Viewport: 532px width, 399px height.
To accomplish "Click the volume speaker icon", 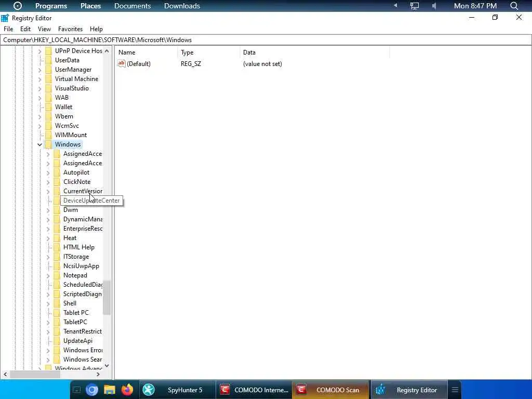I will pyautogui.click(x=434, y=6).
